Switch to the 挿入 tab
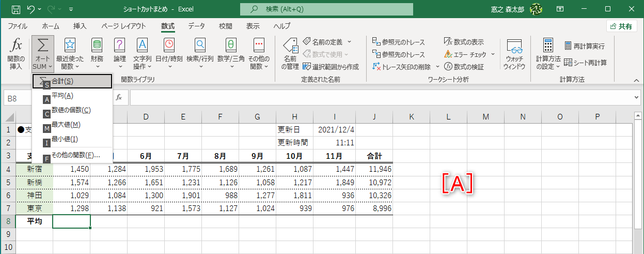Screen dimensions: 644x254 pos(80,26)
